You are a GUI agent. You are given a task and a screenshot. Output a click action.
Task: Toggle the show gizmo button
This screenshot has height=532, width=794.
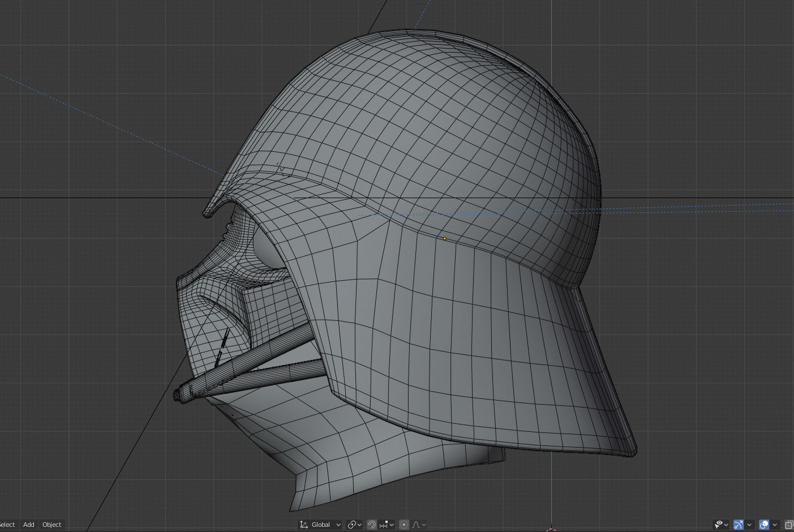(x=739, y=525)
